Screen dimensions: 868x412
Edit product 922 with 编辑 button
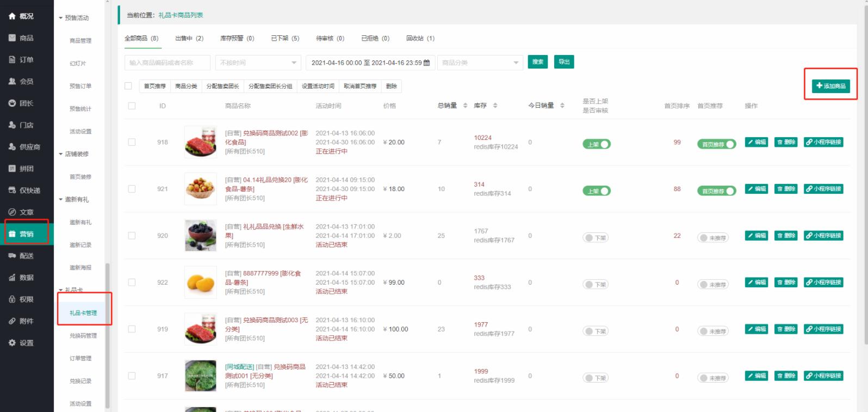(x=757, y=282)
